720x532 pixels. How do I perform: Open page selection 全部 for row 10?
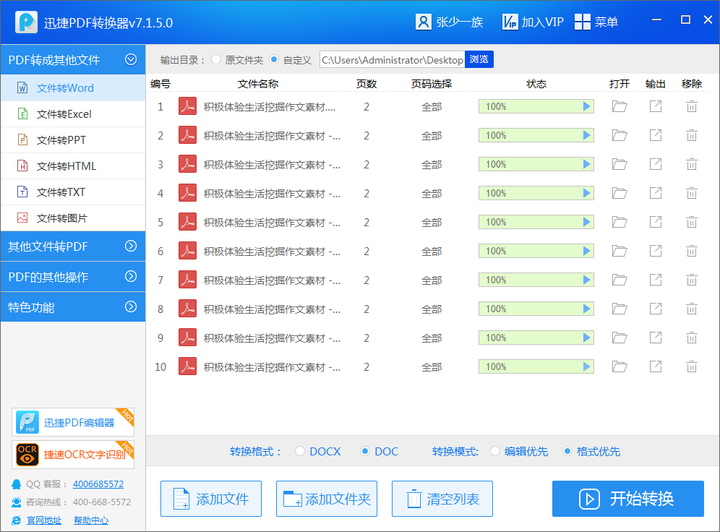click(x=432, y=367)
